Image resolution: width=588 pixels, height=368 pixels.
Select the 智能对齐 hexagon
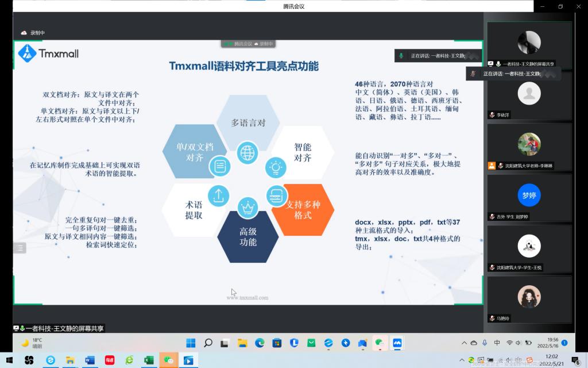coord(303,152)
